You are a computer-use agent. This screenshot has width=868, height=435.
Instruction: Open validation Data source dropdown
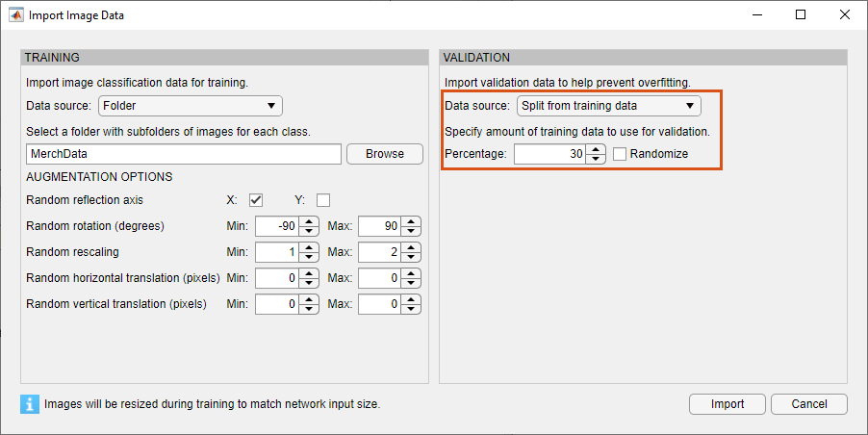tap(608, 106)
